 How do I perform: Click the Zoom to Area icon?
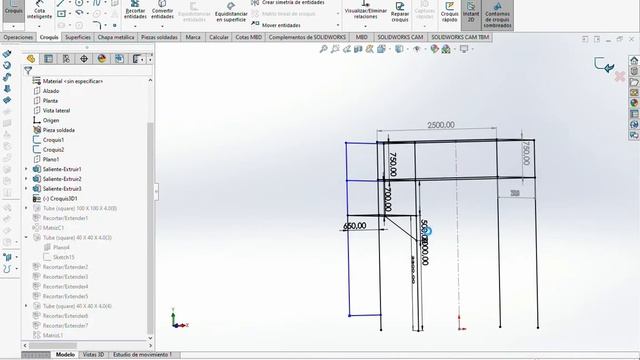point(335,49)
